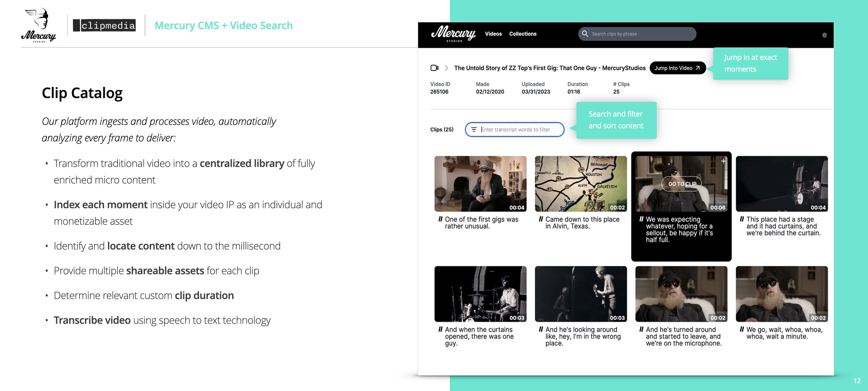Open the settings gear icon in header
This screenshot has height=391, width=868.
(824, 35)
